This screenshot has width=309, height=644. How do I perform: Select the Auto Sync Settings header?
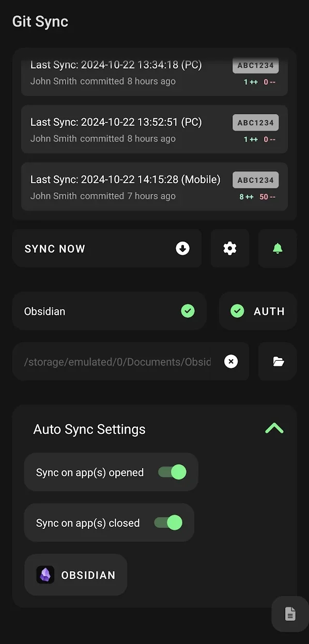coord(89,429)
